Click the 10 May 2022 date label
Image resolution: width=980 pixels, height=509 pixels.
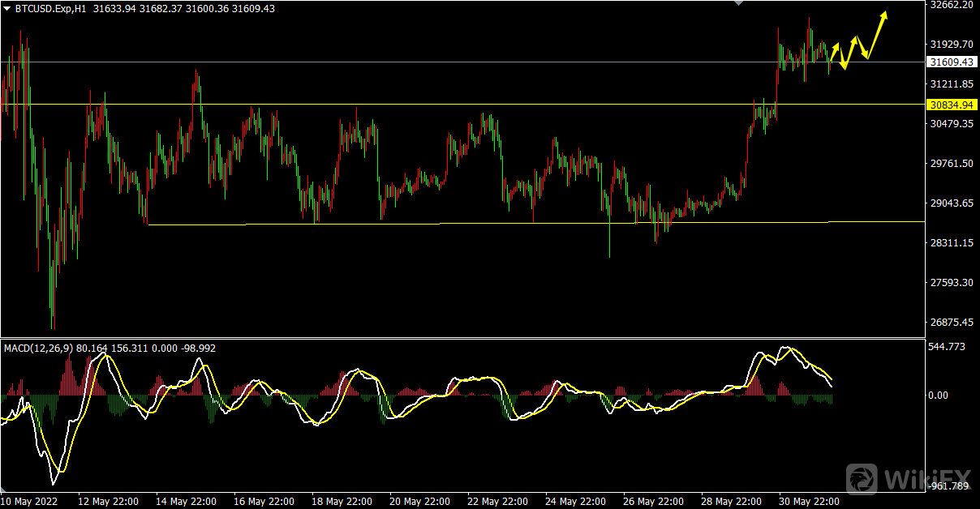pos(31,502)
